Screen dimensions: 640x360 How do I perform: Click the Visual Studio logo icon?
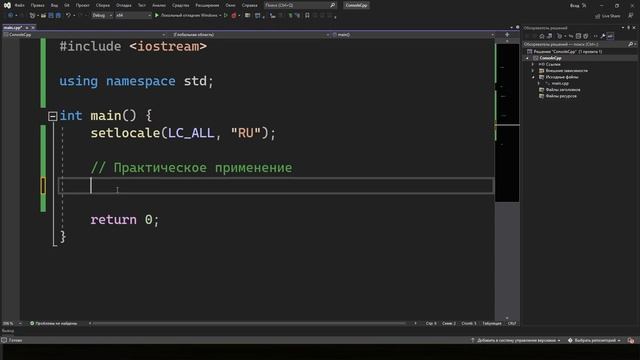pyautogui.click(x=7, y=5)
